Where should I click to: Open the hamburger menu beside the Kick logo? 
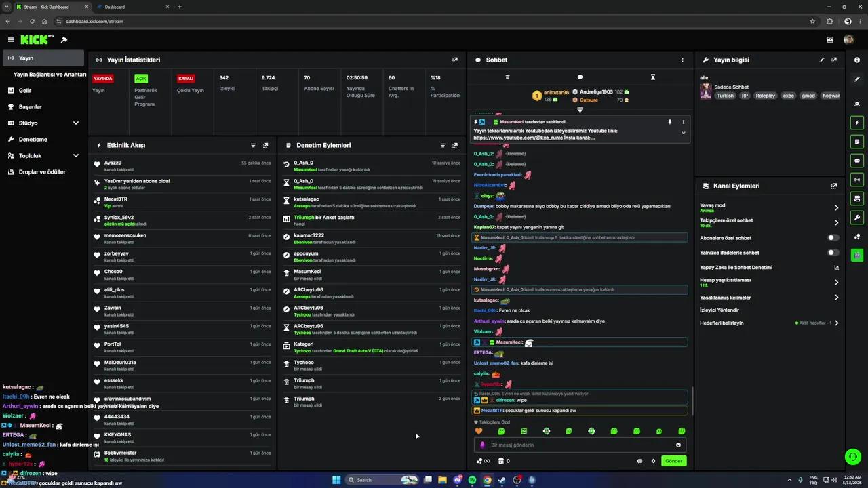(x=11, y=40)
